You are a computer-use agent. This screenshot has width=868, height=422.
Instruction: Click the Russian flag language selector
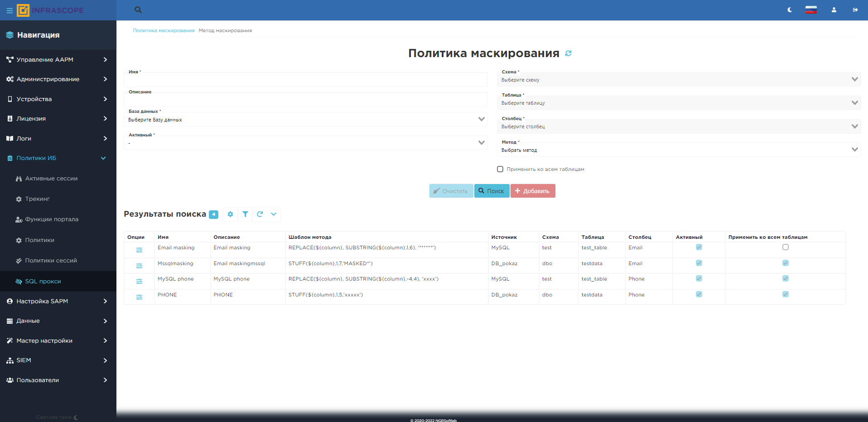(x=811, y=10)
